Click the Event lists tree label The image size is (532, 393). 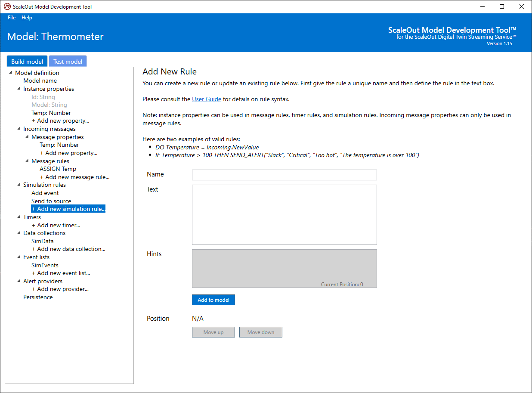[37, 257]
